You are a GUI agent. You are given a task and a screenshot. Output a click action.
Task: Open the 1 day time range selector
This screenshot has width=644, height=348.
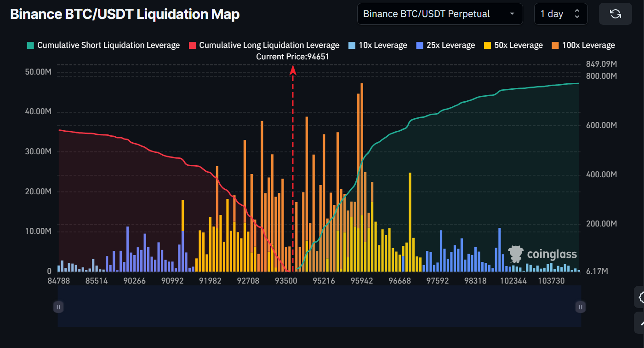click(561, 14)
